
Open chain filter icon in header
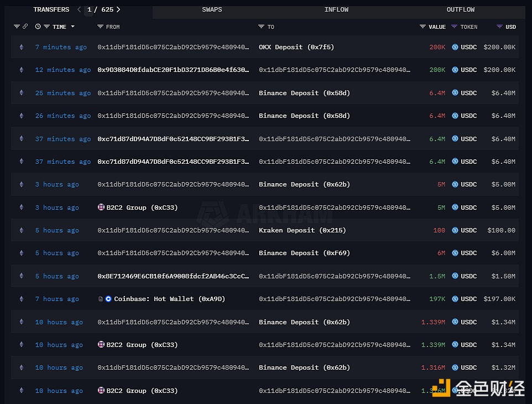17,27
